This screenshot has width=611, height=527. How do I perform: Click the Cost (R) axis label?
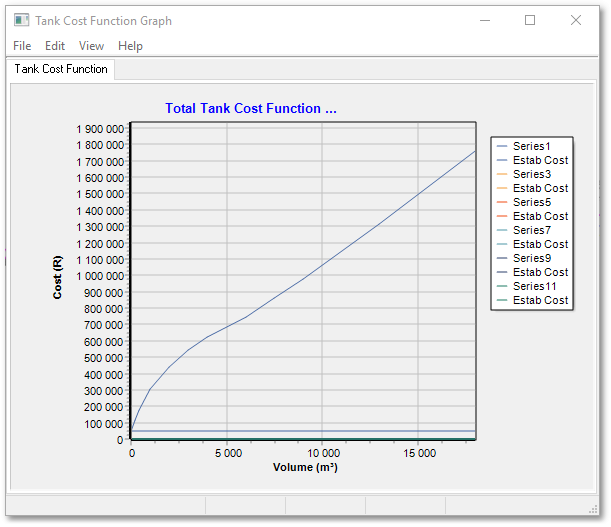click(x=57, y=278)
